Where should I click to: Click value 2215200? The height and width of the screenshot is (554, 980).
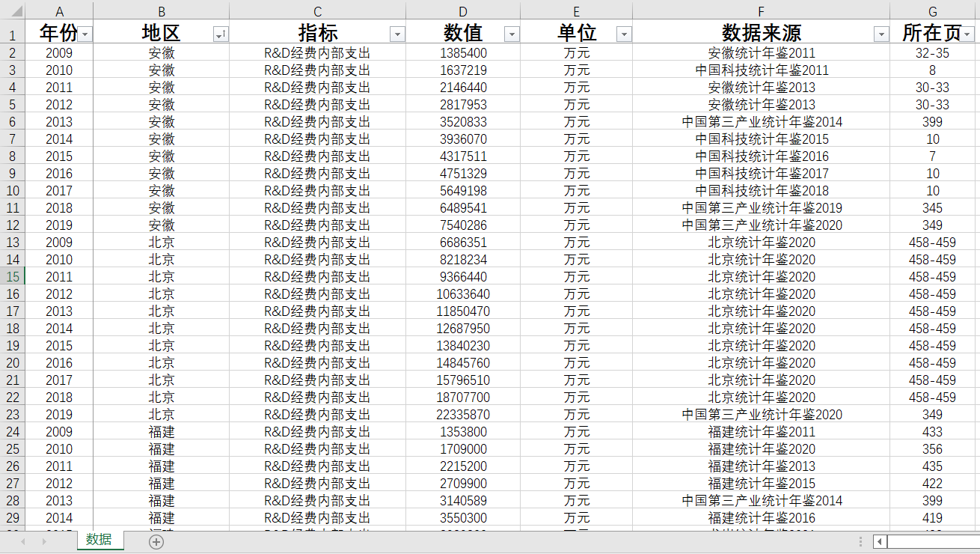pos(463,466)
